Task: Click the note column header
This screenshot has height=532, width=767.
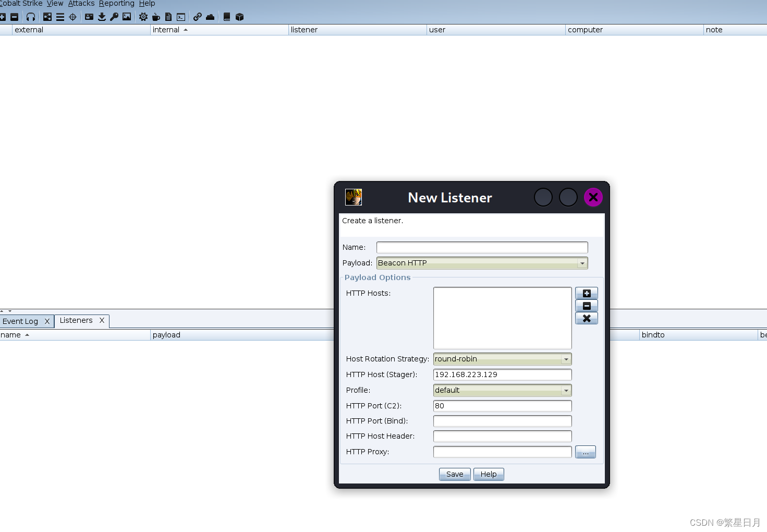Action: click(735, 30)
